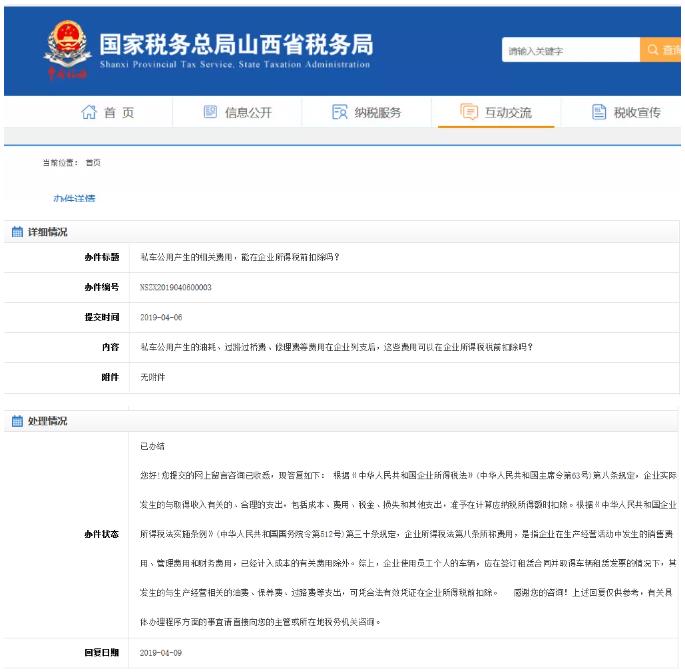Click the 附件 row label
This screenshot has width=685, height=672.
tap(111, 377)
